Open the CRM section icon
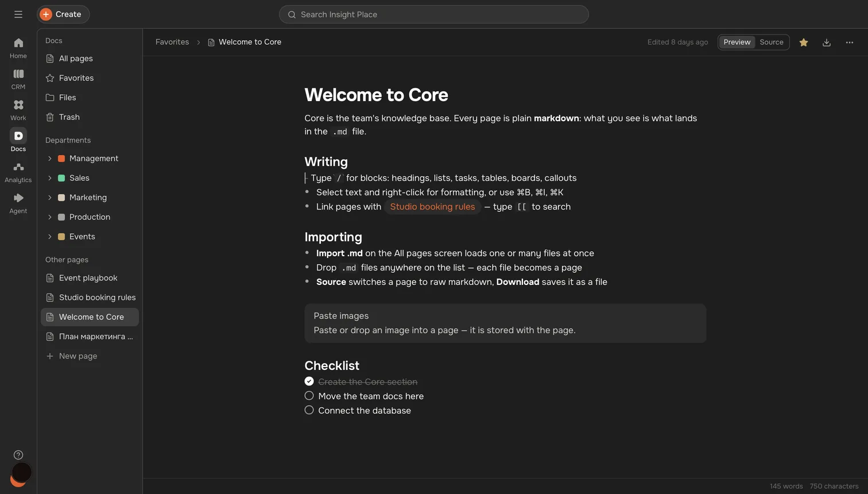The image size is (868, 494). click(x=18, y=79)
